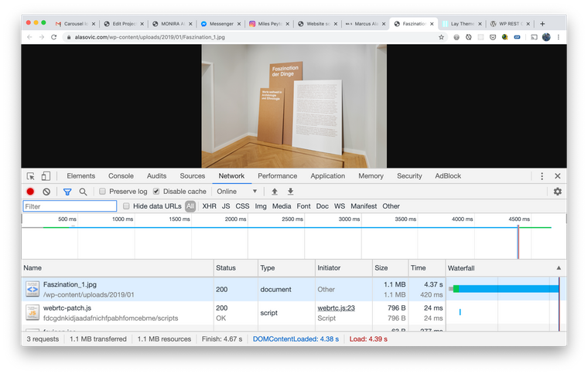Open search in Network panel
This screenshot has height=374, width=588.
(x=83, y=192)
